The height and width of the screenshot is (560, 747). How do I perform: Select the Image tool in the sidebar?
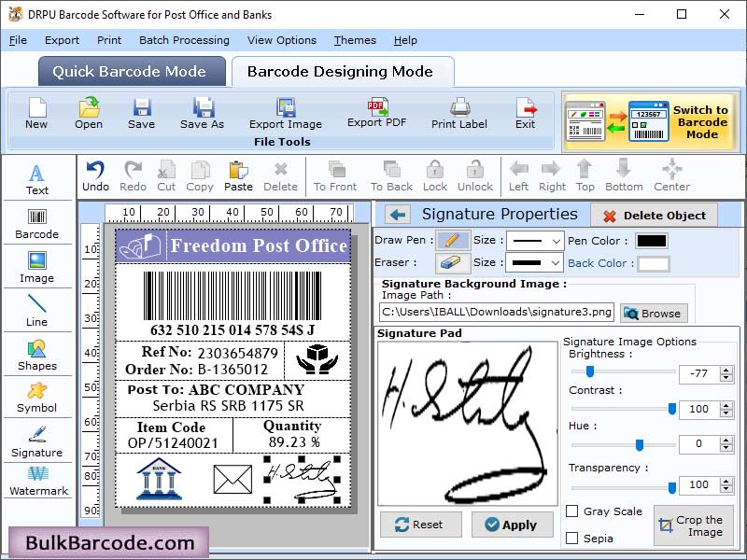37,268
